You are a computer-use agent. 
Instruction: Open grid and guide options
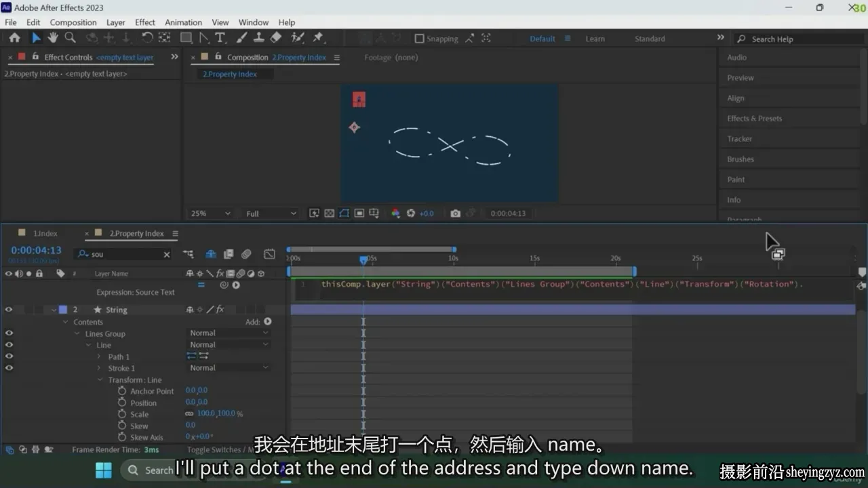[374, 213]
